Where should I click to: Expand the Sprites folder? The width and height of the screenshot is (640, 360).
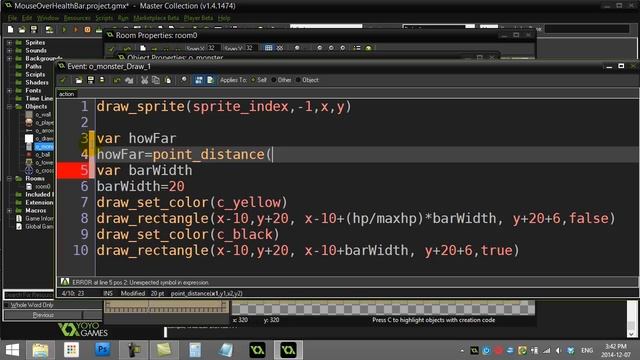point(9,42)
